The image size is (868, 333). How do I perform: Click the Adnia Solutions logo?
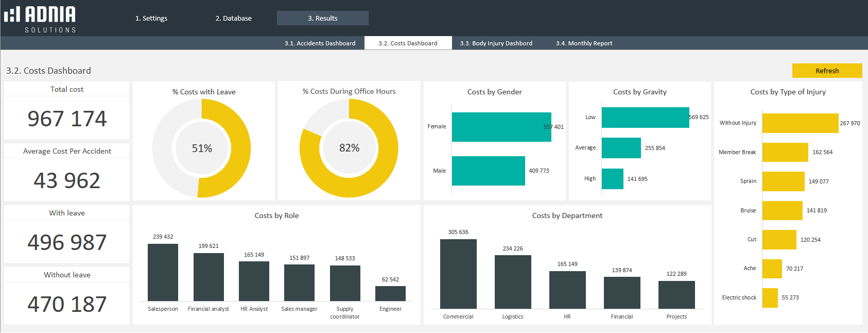point(40,19)
